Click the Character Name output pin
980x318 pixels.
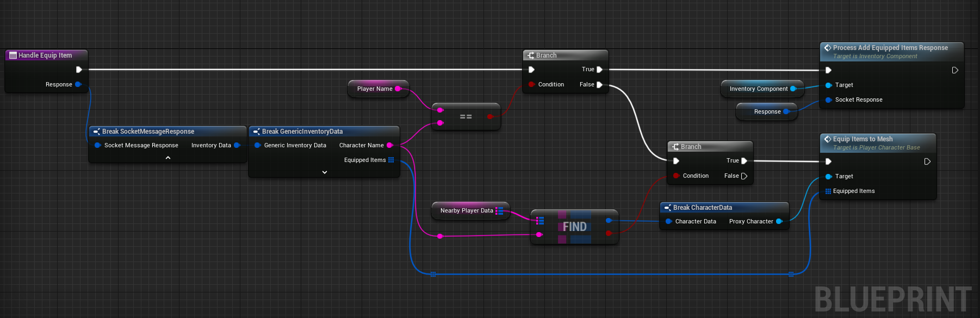[389, 145]
